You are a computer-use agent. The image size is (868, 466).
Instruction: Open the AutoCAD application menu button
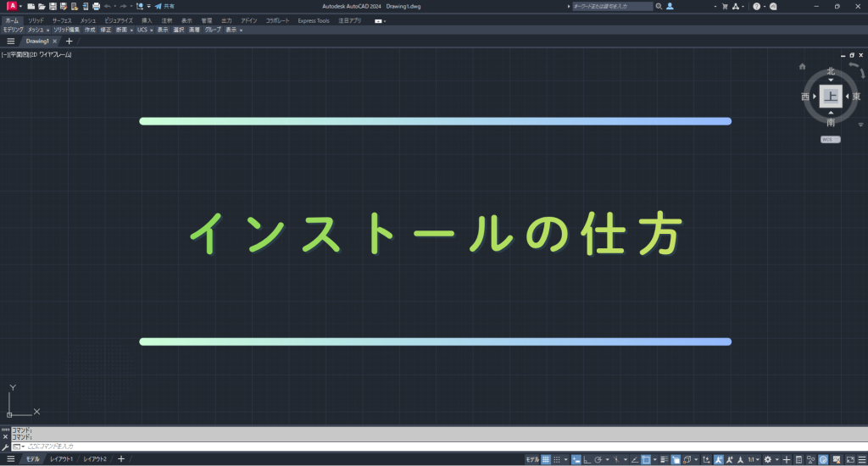pyautogui.click(x=12, y=6)
